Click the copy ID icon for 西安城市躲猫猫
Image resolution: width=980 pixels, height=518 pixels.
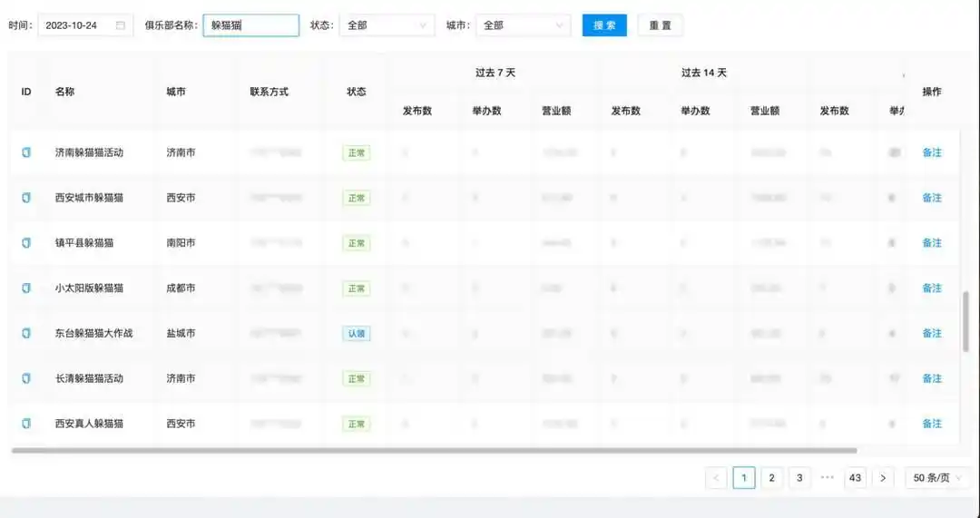pos(26,198)
